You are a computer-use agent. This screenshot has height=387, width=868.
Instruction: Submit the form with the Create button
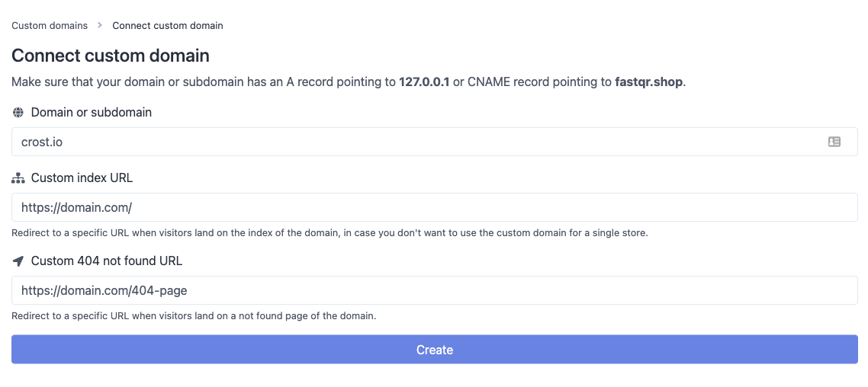pyautogui.click(x=435, y=350)
